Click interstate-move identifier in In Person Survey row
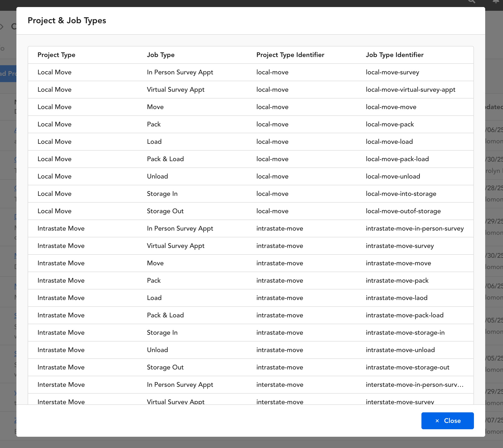 coord(280,385)
